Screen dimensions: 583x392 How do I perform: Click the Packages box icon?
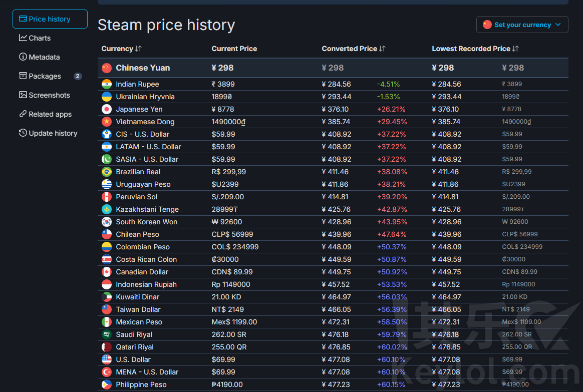[x=23, y=76]
